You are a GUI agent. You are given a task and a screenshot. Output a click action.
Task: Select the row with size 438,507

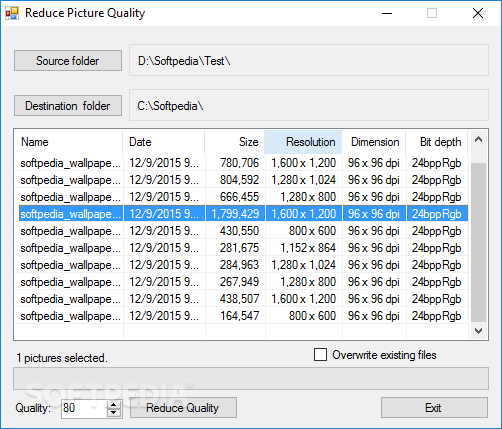(x=242, y=299)
